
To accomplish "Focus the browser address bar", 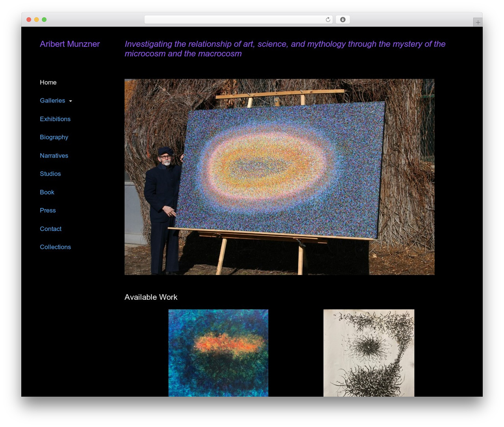I will [239, 20].
